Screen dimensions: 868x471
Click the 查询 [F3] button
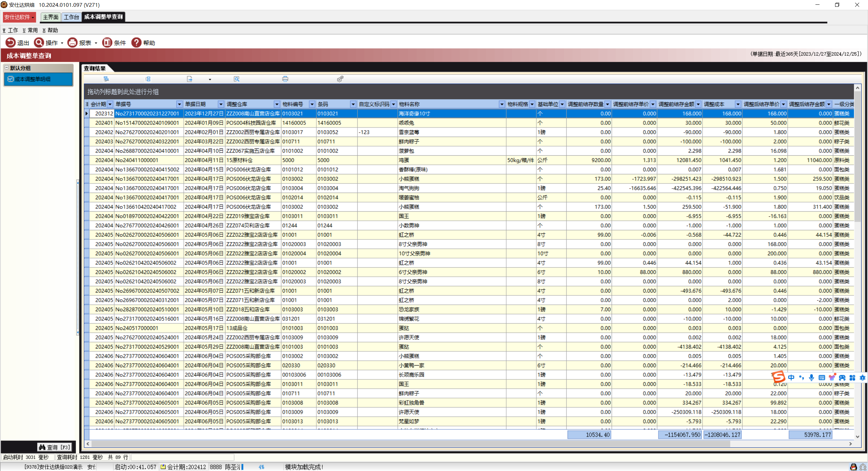(54, 447)
